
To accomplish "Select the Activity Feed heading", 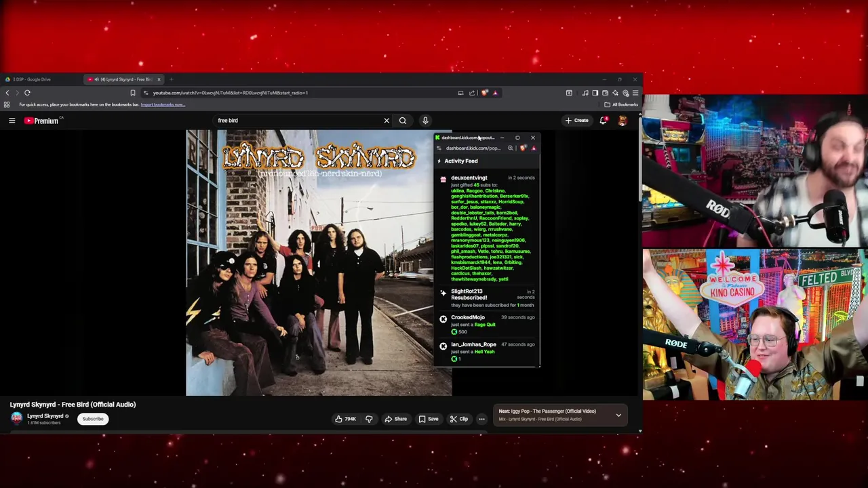I will [x=461, y=161].
